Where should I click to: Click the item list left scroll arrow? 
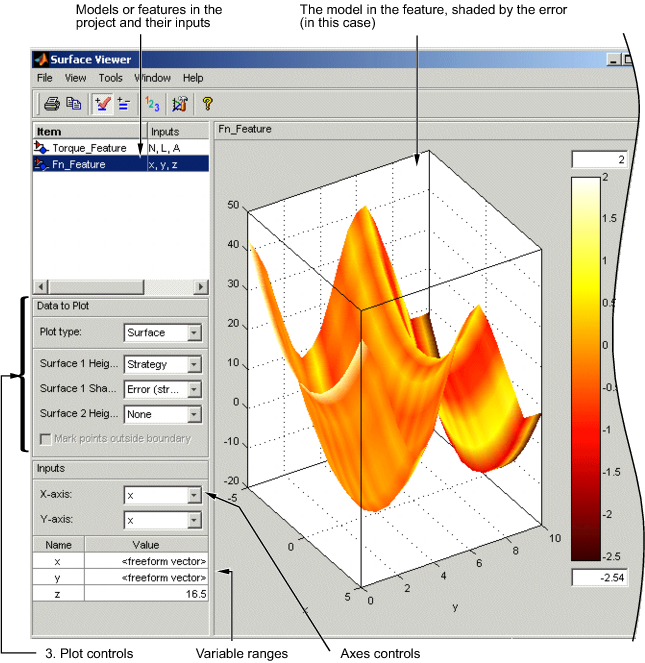pos(41,287)
